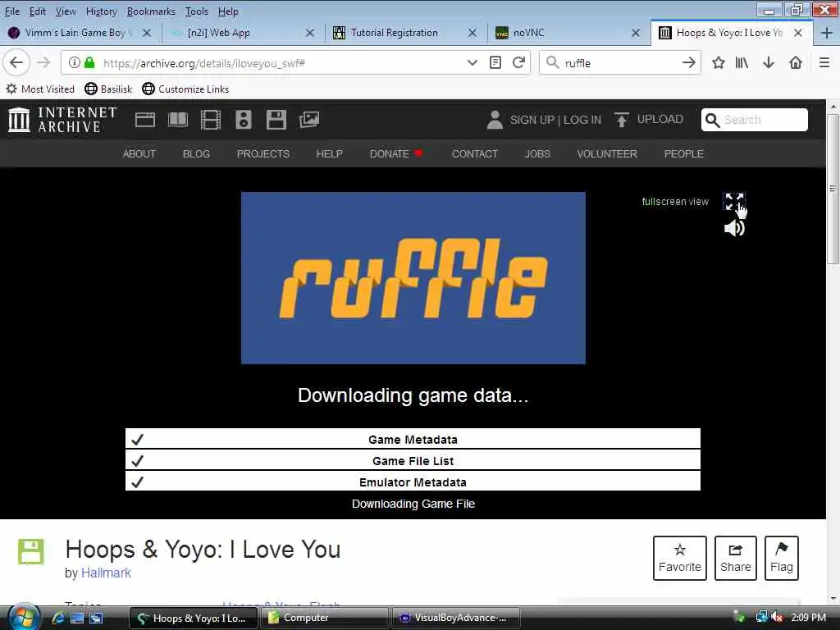Go back with the browser back arrow
This screenshot has width=840, height=630.
coord(16,62)
